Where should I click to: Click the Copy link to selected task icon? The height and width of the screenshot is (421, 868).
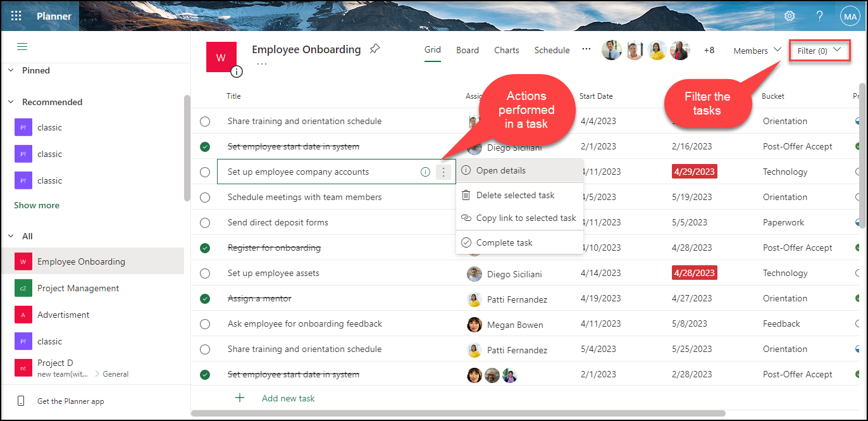click(x=466, y=218)
